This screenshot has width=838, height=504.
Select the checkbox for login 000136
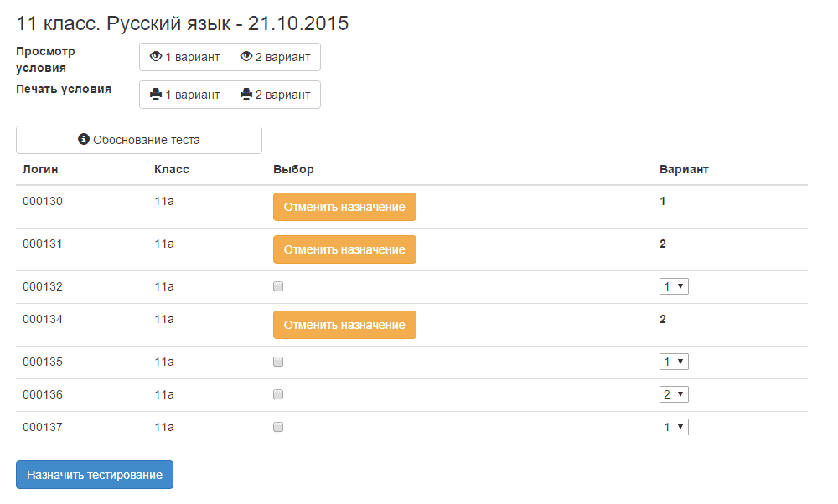278,394
